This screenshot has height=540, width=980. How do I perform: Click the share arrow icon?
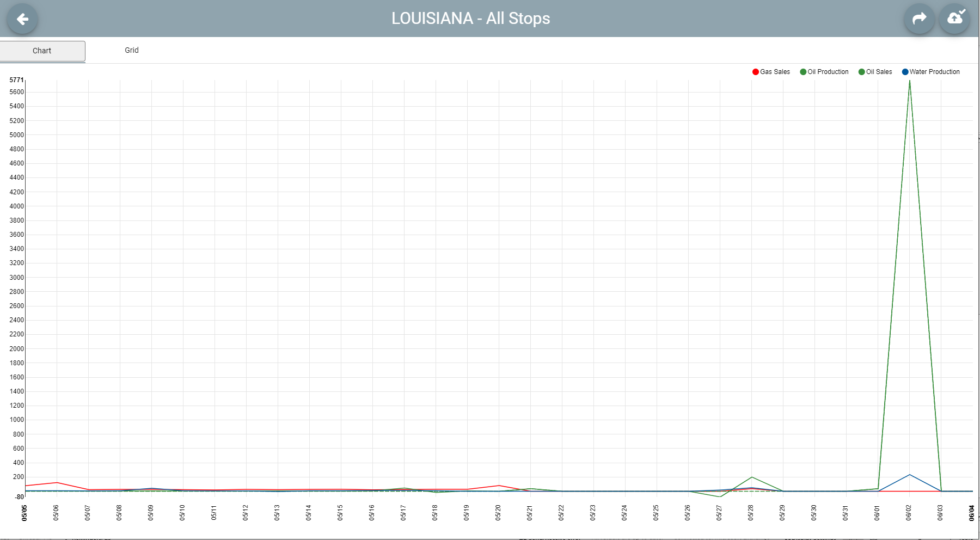919,19
